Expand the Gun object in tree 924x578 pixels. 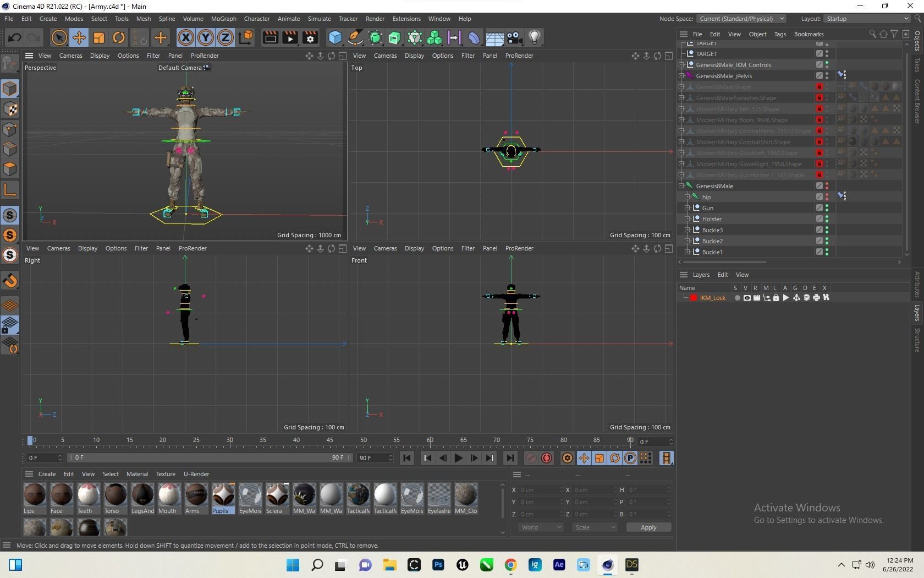pos(687,208)
